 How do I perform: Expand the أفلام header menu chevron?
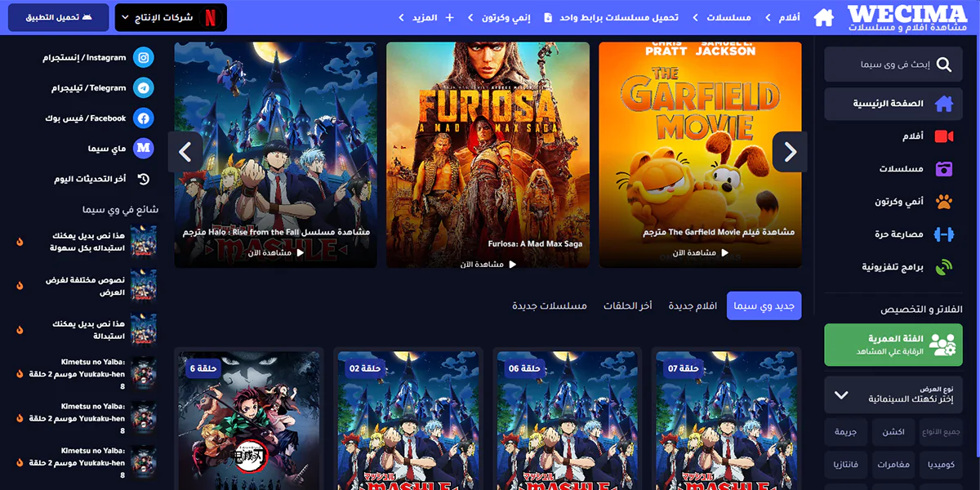tap(769, 17)
